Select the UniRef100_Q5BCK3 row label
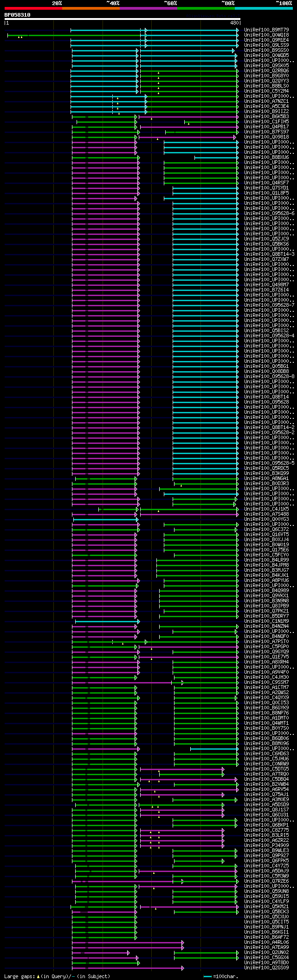Screen dimensions: 297x980 click(x=266, y=911)
